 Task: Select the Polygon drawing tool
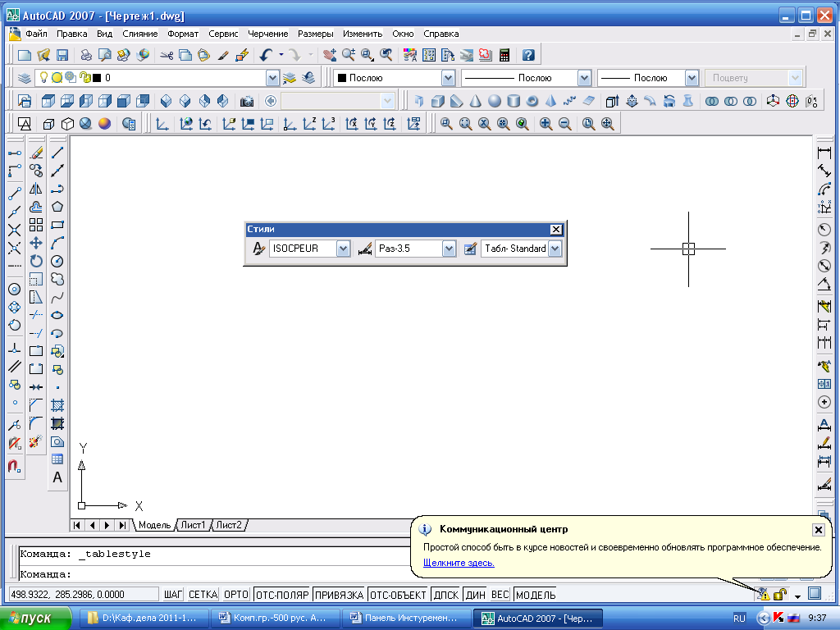coord(57,207)
